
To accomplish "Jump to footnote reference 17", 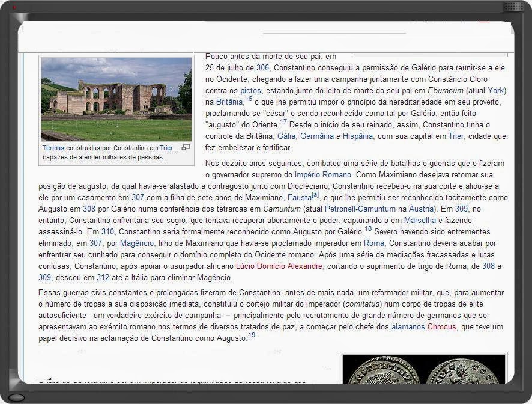I will [x=283, y=121].
